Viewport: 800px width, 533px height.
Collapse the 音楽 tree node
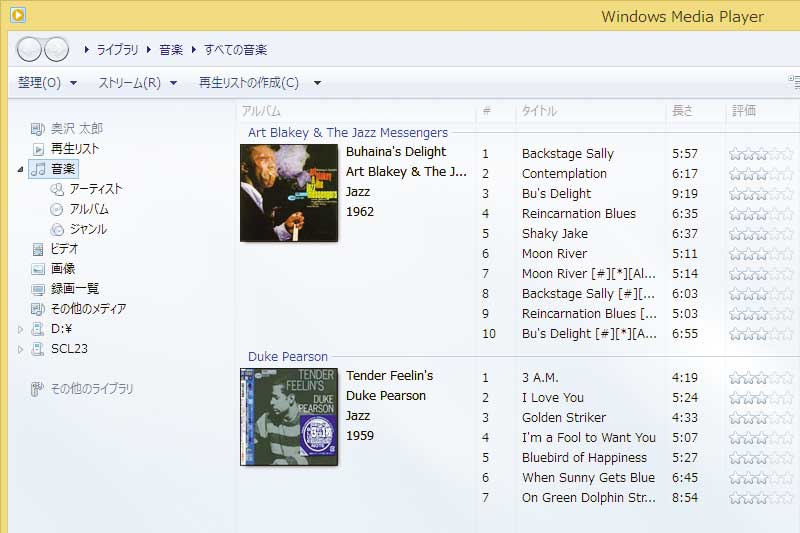tap(20, 169)
